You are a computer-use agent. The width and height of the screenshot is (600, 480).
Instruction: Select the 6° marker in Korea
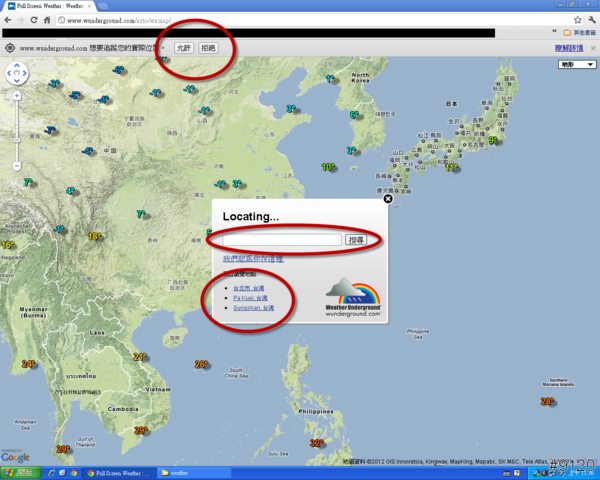[354, 115]
